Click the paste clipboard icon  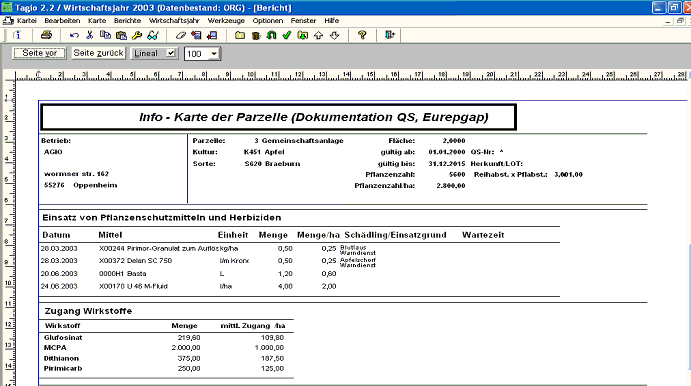tap(121, 35)
